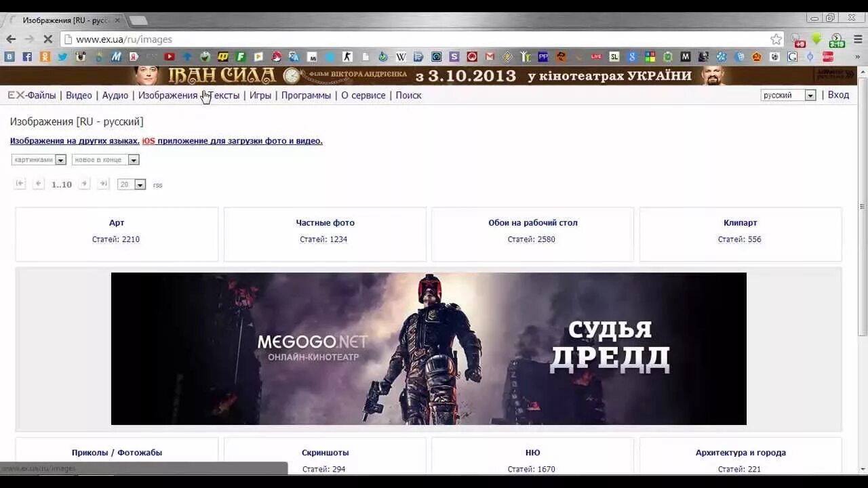The height and width of the screenshot is (488, 868).
Task: Open the Yandex Я bookmark icon
Action: coord(134,57)
